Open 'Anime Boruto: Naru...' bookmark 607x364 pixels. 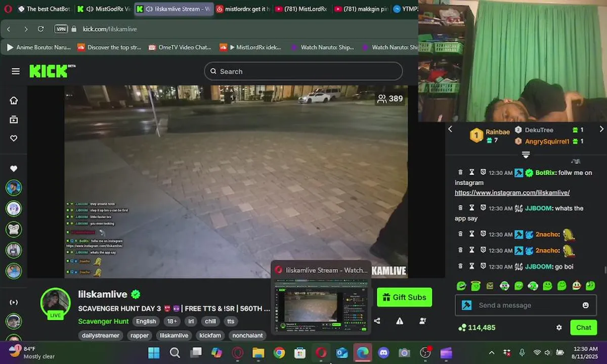(x=38, y=47)
